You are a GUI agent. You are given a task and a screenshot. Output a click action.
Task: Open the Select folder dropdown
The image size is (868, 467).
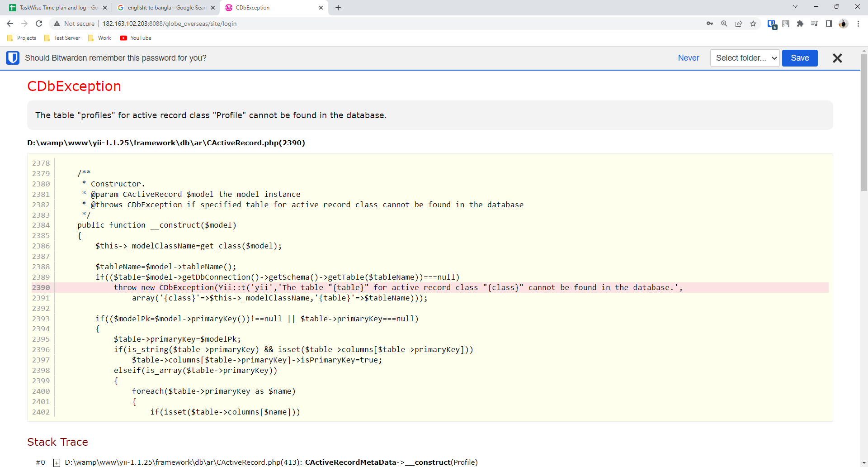[745, 58]
